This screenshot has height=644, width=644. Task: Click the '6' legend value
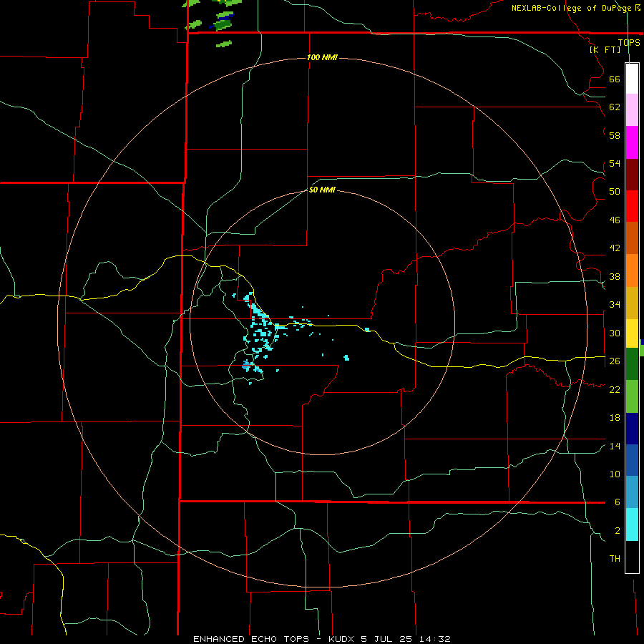(618, 502)
